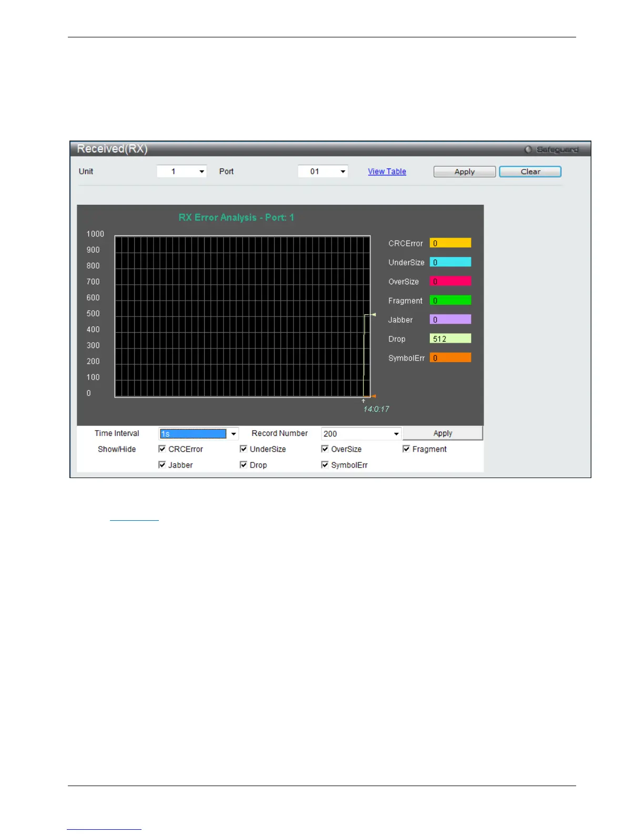Click the 1000 y-axis label
644x834 pixels.
95,234
